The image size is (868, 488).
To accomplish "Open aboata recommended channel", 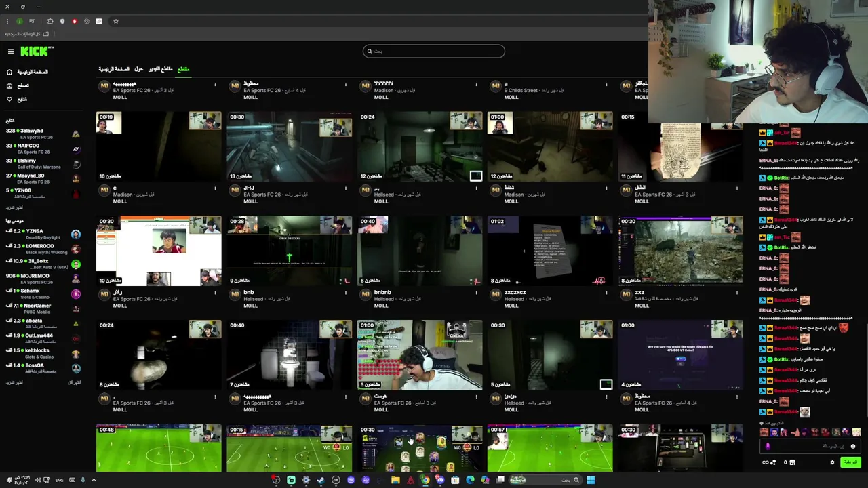I will [43, 323].
